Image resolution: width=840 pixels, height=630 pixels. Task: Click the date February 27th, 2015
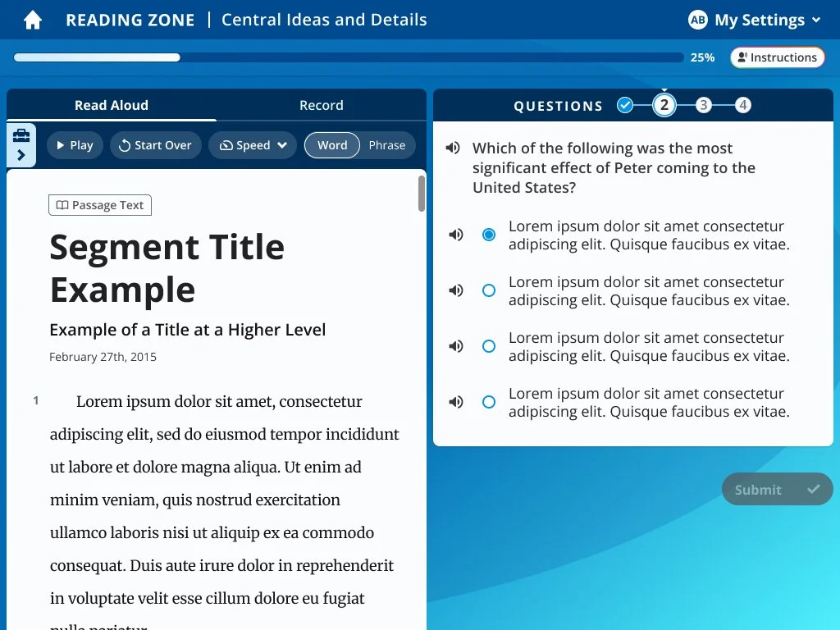[x=103, y=357]
